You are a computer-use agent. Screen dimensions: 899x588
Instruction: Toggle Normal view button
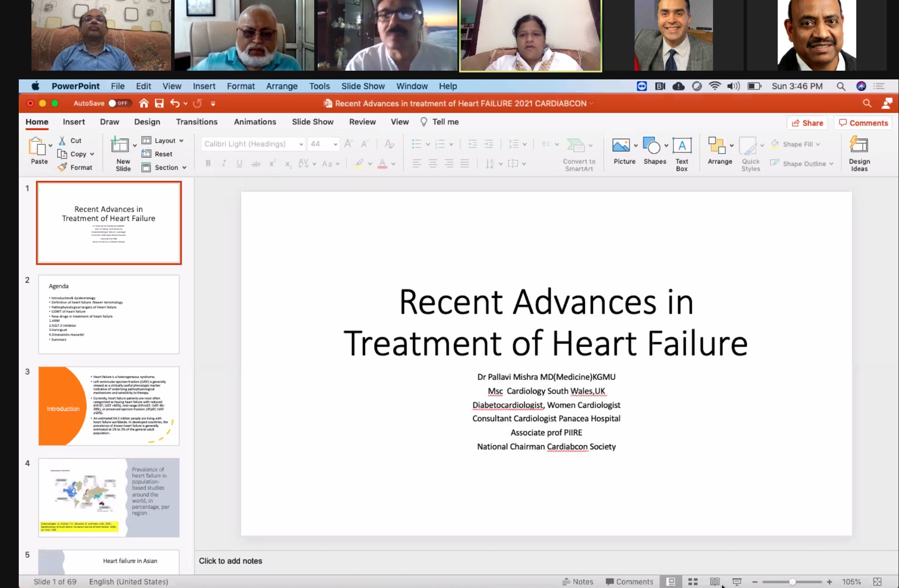click(671, 581)
